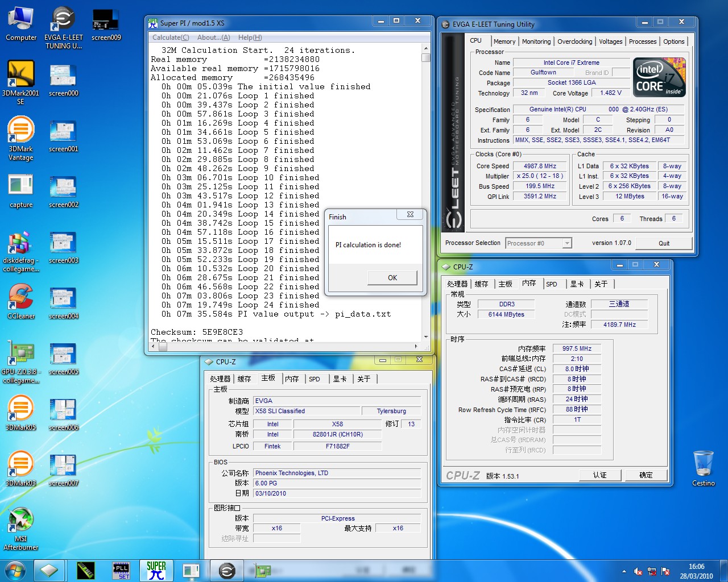Open the Help menu in Super PI
Viewport: 728px width, 582px height.
pos(250,38)
